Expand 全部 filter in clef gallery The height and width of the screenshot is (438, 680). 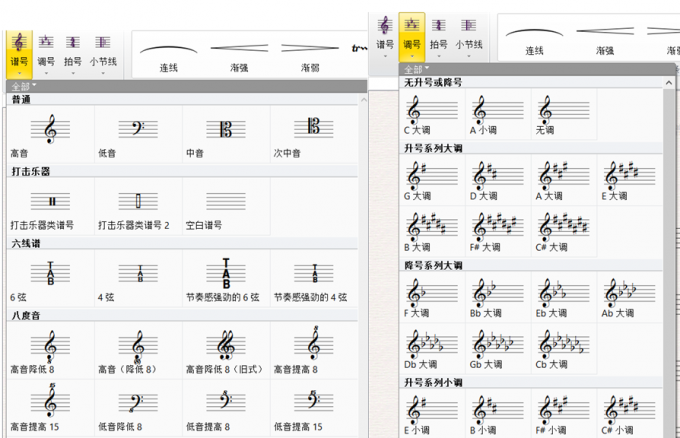click(x=24, y=86)
